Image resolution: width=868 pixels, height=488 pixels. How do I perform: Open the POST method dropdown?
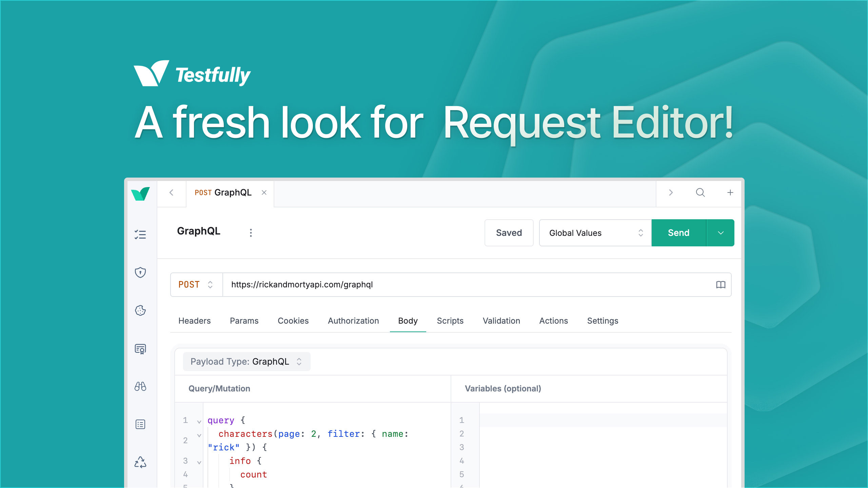197,285
